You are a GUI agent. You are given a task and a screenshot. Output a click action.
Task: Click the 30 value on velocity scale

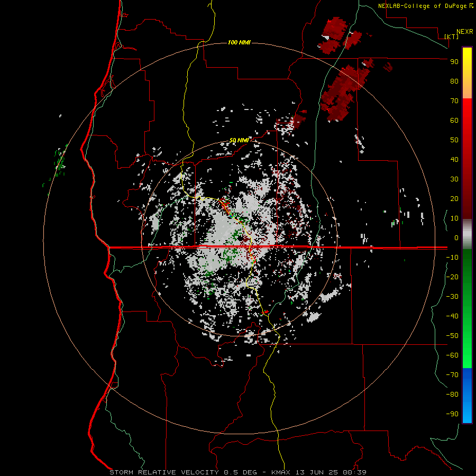click(x=454, y=179)
